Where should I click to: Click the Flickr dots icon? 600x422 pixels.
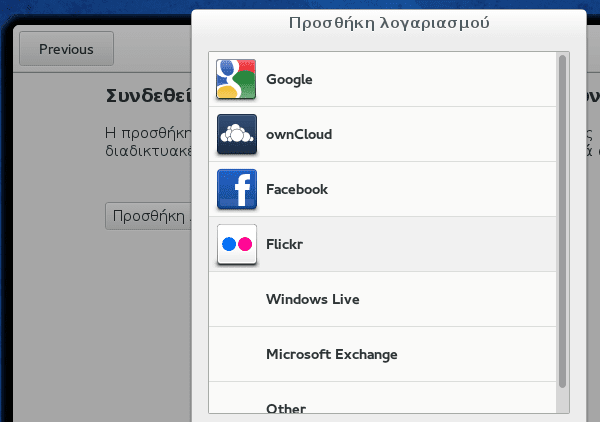[x=237, y=244]
